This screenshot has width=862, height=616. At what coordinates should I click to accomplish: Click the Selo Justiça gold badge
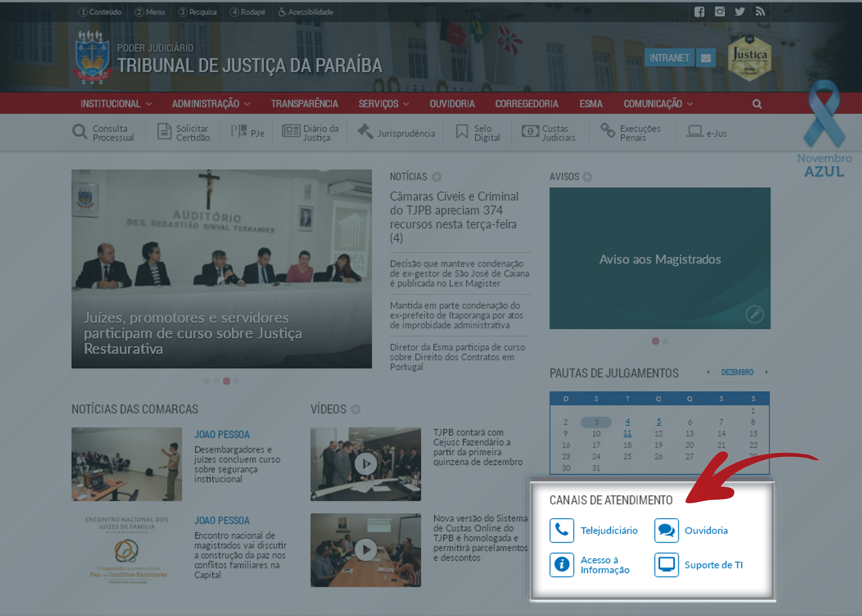(750, 58)
